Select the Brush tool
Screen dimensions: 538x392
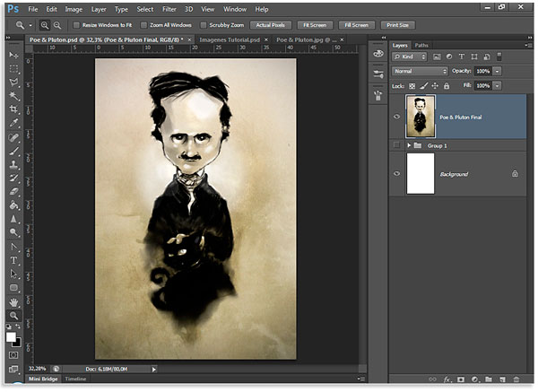[13, 151]
